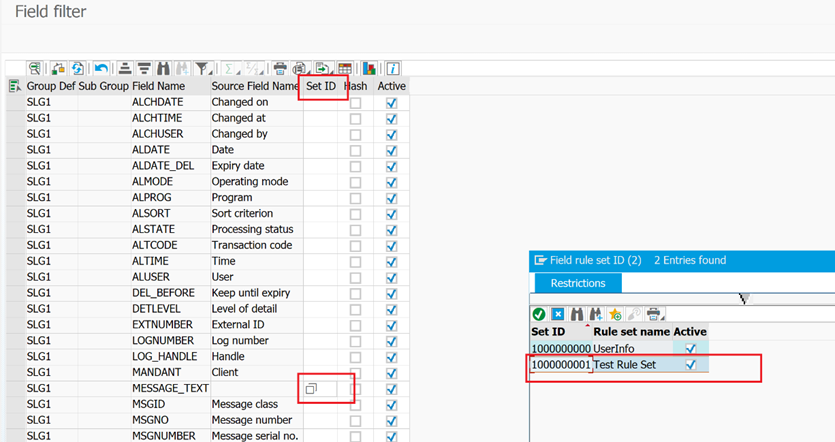Switch to the Restrictions tab
Image resolution: width=835 pixels, height=442 pixels.
click(x=578, y=283)
